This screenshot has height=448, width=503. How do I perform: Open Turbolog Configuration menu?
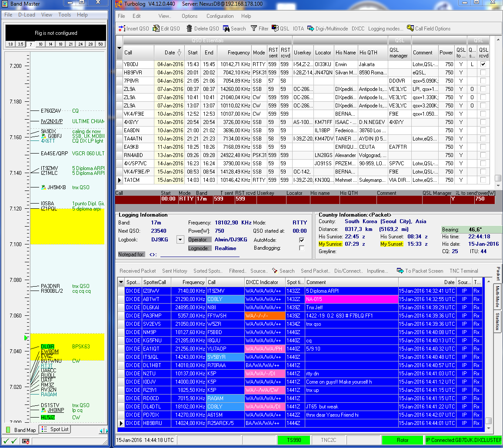pyautogui.click(x=220, y=16)
